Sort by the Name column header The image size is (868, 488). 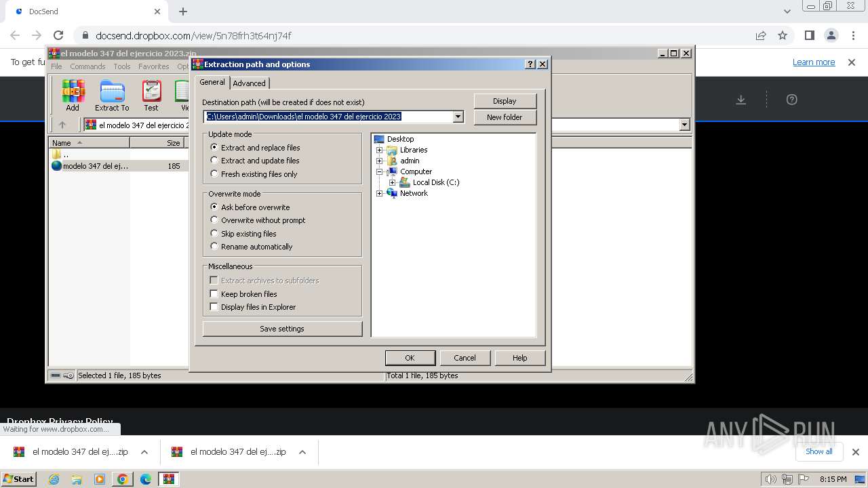[x=89, y=143]
